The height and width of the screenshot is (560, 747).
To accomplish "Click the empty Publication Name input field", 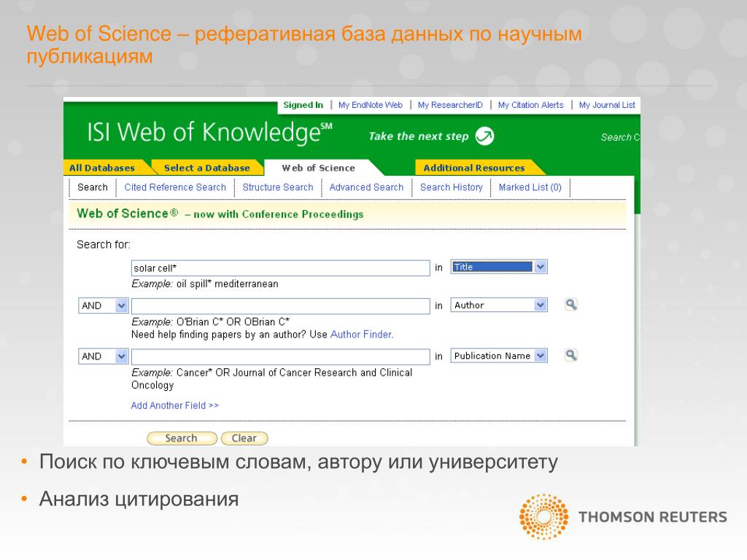I will pyautogui.click(x=281, y=357).
